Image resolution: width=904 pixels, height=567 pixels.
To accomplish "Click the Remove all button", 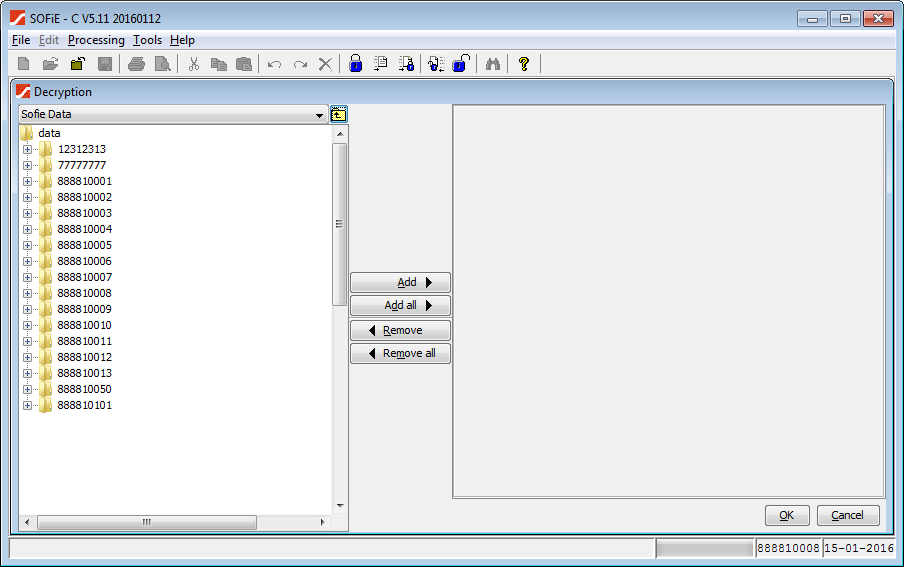I will 400,353.
